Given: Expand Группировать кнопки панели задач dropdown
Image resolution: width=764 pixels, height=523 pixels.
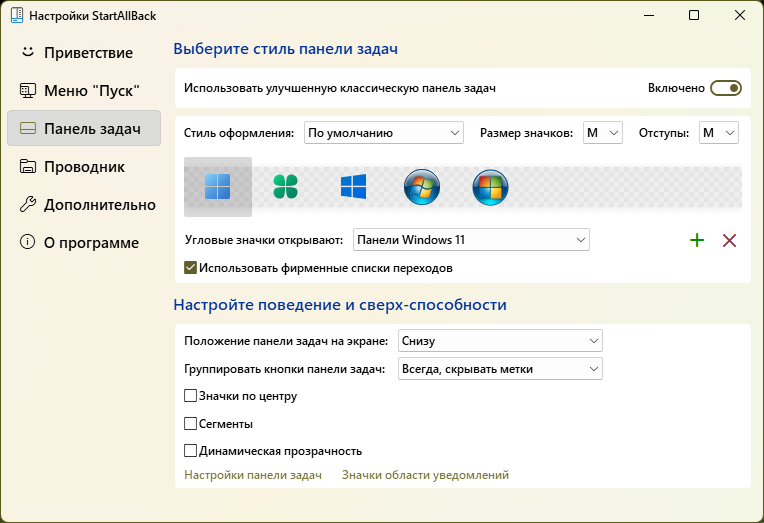Looking at the screenshot, I should click(x=500, y=369).
